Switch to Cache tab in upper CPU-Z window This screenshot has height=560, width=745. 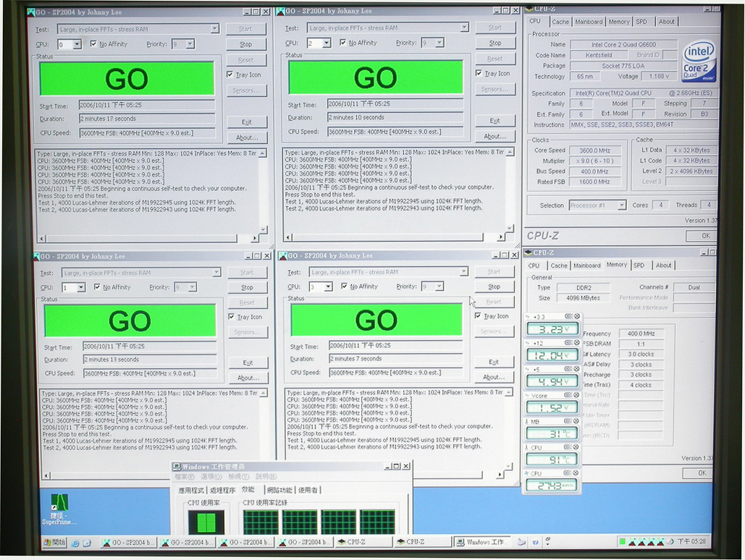560,22
